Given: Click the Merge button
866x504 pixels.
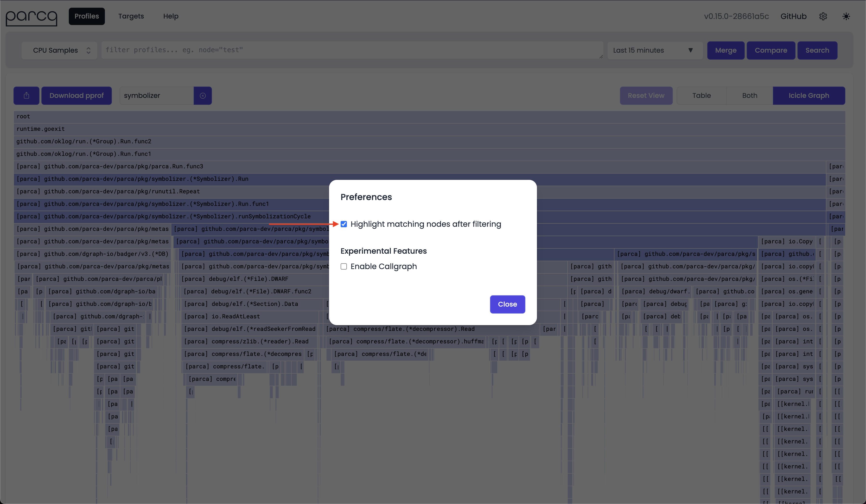Looking at the screenshot, I should (x=726, y=50).
